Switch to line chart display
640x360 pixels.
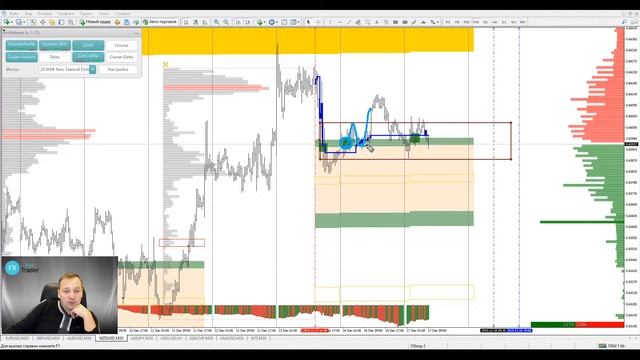click(205, 22)
